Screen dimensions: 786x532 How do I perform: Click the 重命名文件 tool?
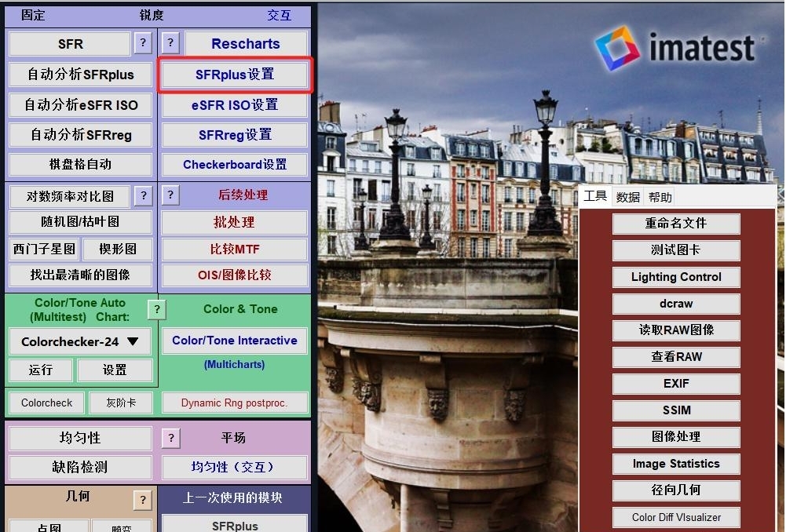point(676,223)
